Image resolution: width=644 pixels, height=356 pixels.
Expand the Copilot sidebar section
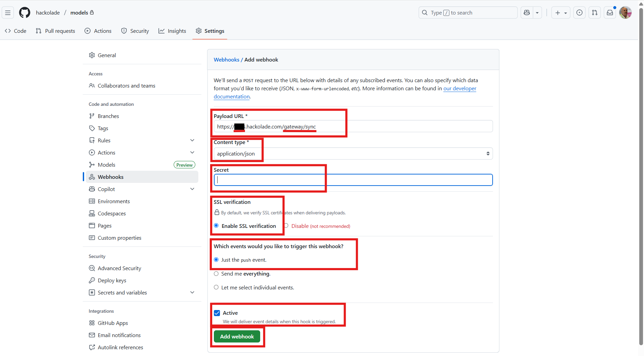click(192, 189)
